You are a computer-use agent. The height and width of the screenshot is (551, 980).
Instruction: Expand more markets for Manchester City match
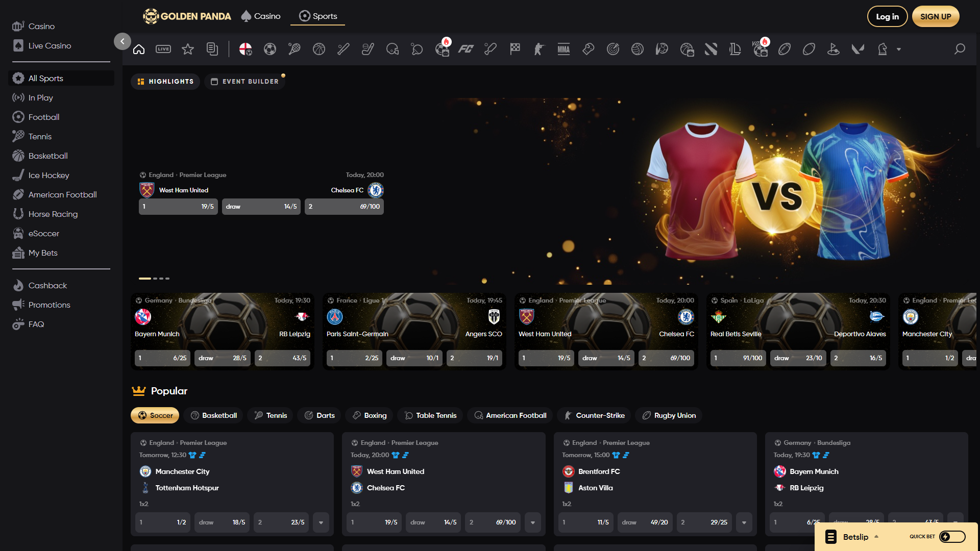pos(321,522)
